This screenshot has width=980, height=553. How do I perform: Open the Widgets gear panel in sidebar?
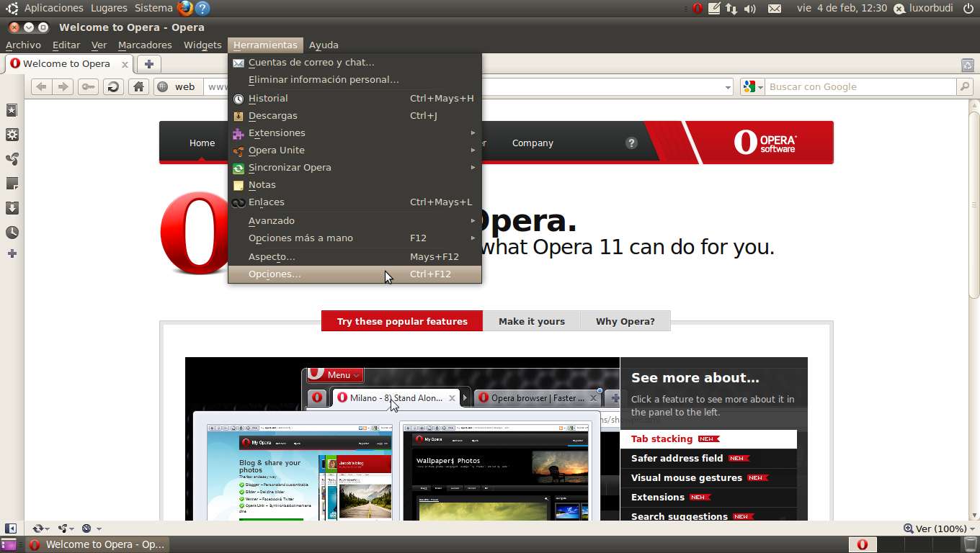tap(12, 135)
